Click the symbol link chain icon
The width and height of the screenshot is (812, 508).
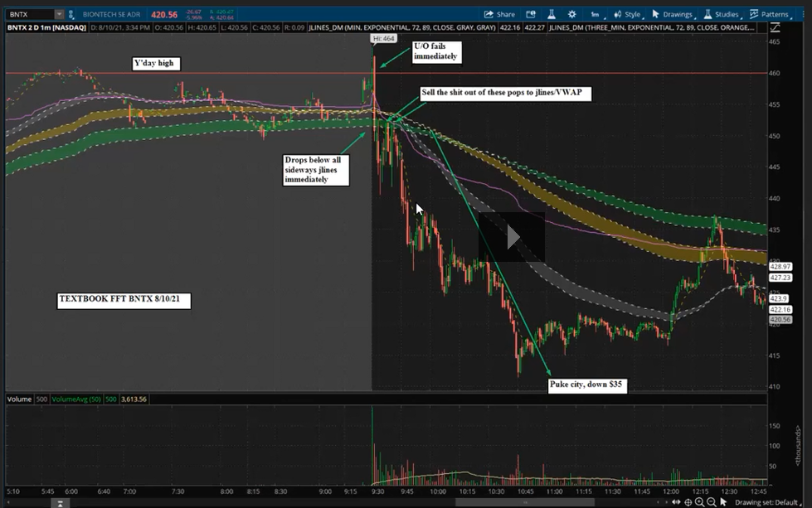pyautogui.click(x=71, y=14)
